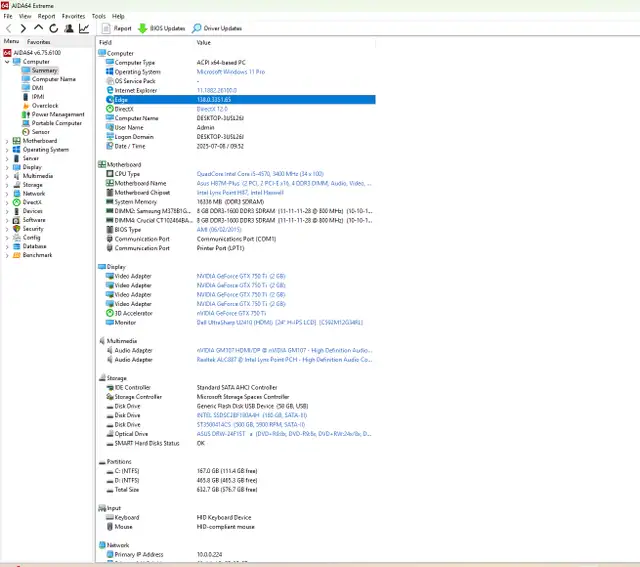Viewport: 640px width, 567px height.
Task: Expand the Display tree node
Action: pyautogui.click(x=7, y=167)
